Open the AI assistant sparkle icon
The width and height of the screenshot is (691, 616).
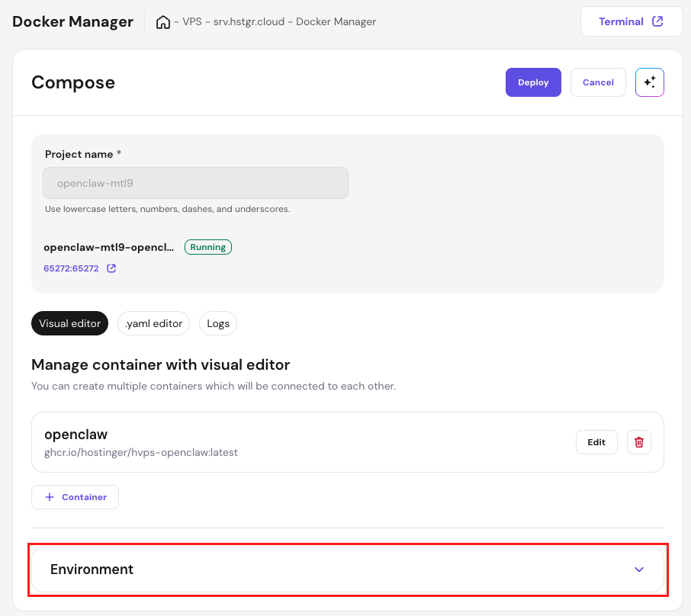[x=649, y=82]
